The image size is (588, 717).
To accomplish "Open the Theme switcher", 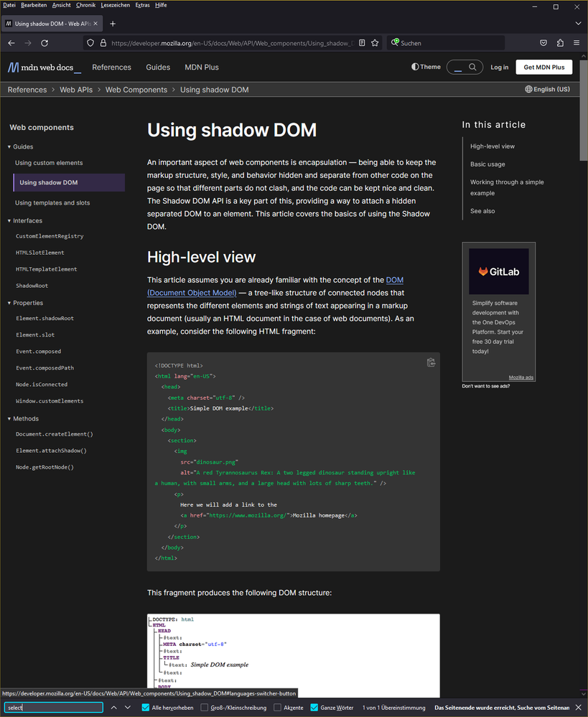I will click(x=426, y=67).
